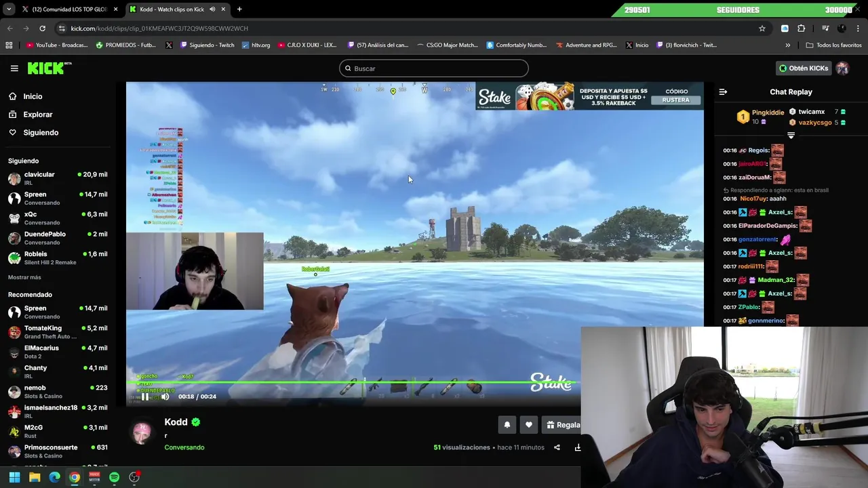
Task: Share the clip with share icon
Action: tap(557, 447)
